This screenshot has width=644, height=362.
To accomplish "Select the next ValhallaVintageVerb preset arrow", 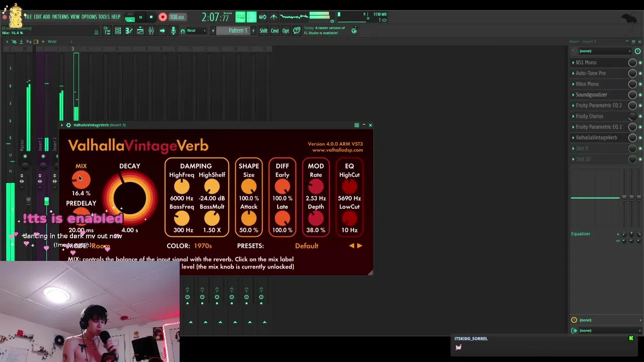I will pos(359,246).
